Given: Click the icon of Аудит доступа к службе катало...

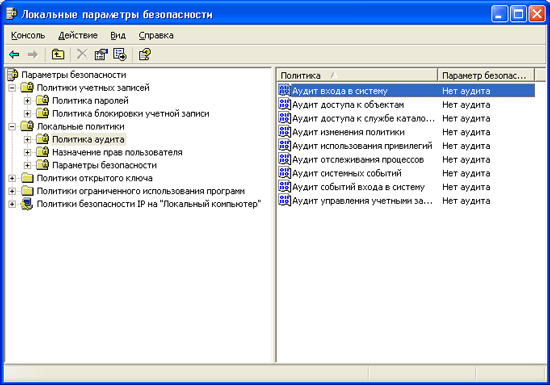Looking at the screenshot, I should pyautogui.click(x=284, y=118).
